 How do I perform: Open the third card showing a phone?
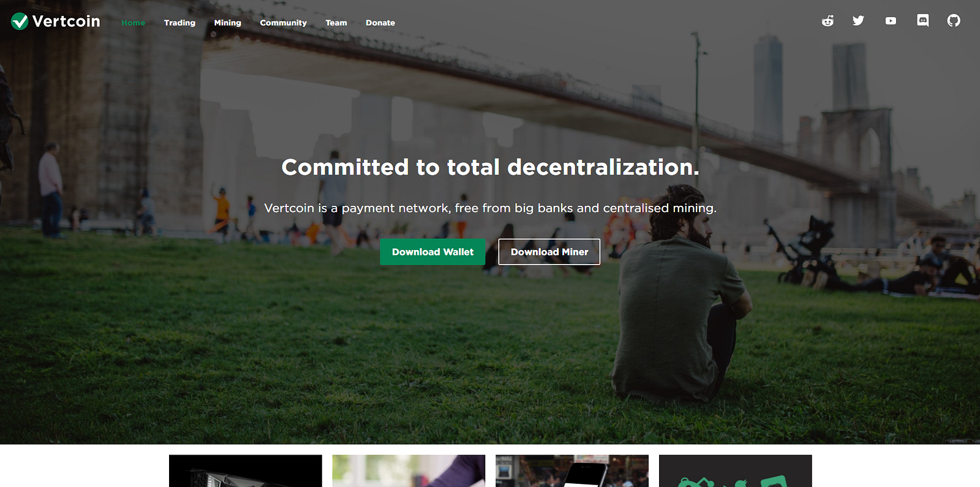pos(572,470)
